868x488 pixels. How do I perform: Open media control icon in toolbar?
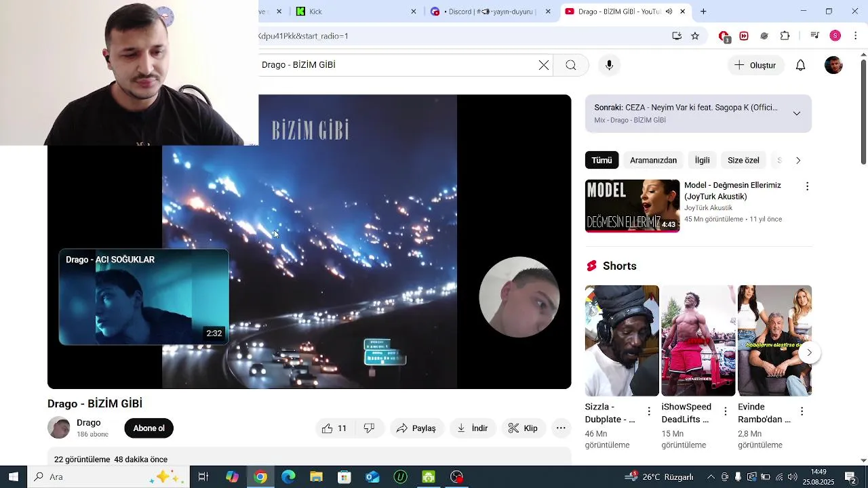coord(815,36)
